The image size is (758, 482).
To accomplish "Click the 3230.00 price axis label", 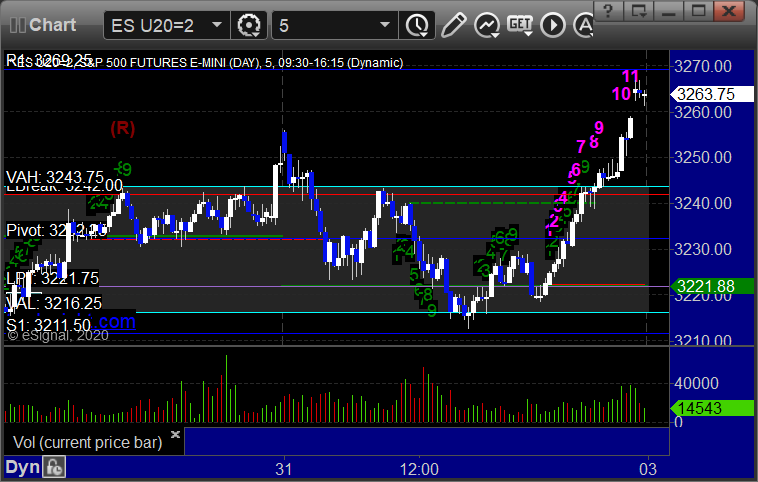I will click(703, 249).
